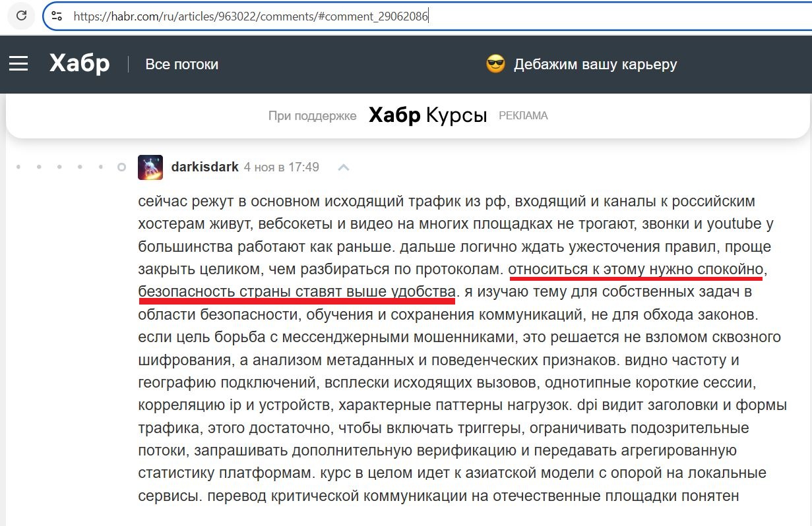Open the darkisdark username profile link
This screenshot has width=812, height=526.
click(204, 167)
